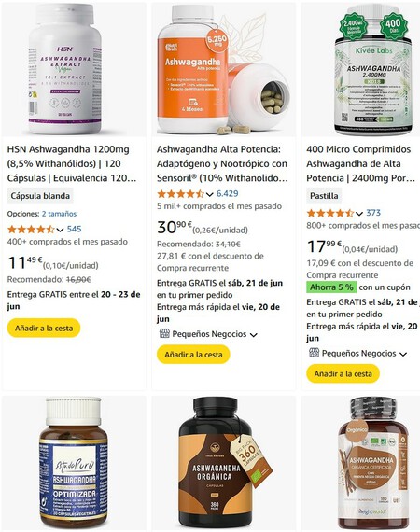The image size is (420, 532).
Task: Click the shop icon under the Kivée Labs product
Action: coord(315,353)
